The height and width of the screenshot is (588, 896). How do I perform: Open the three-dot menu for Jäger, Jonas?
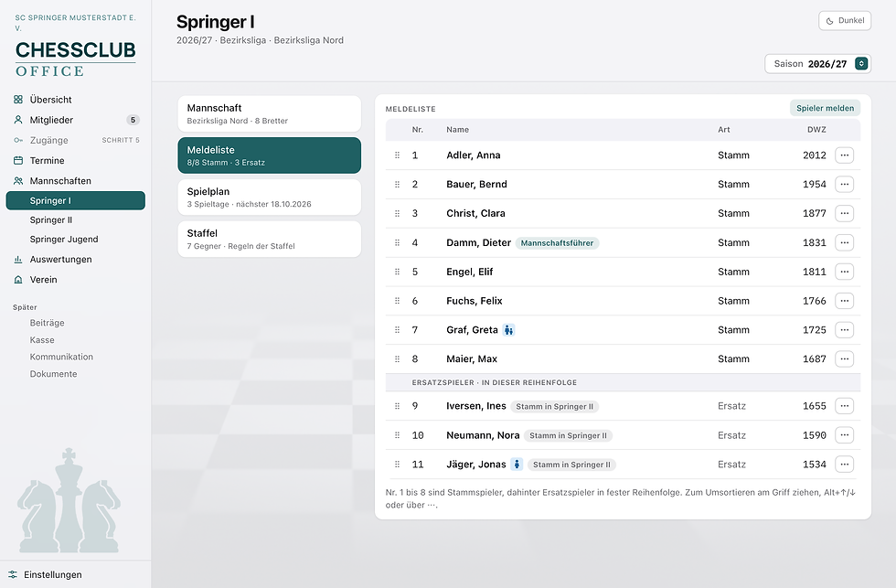[x=844, y=465]
